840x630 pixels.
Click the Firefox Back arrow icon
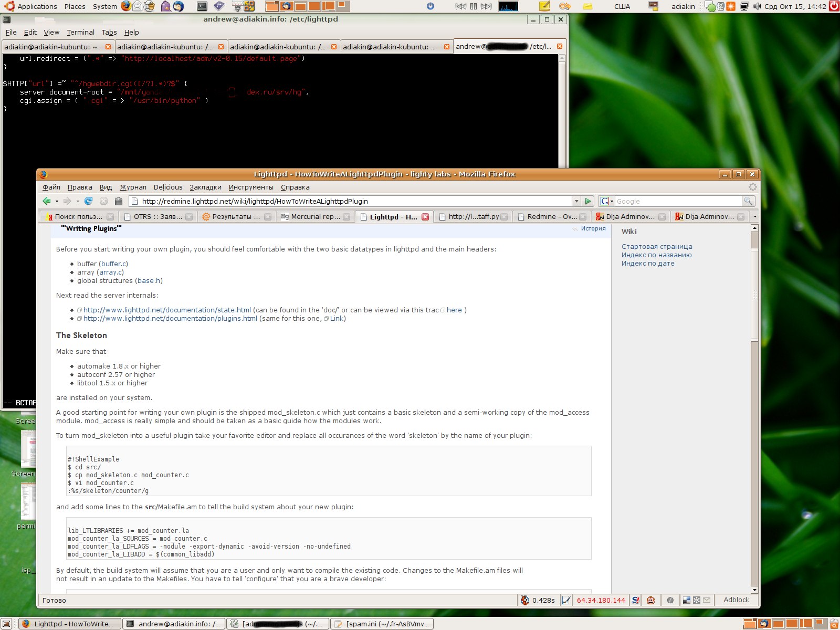click(47, 201)
